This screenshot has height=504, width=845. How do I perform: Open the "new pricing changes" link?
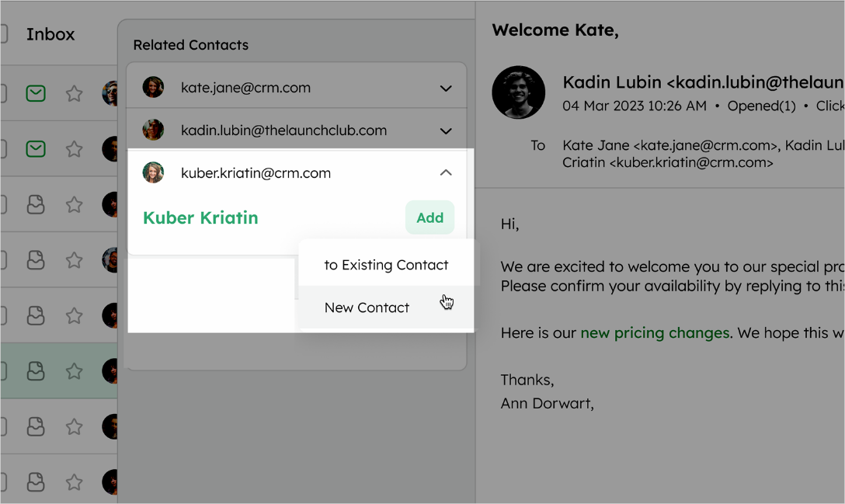(x=655, y=333)
